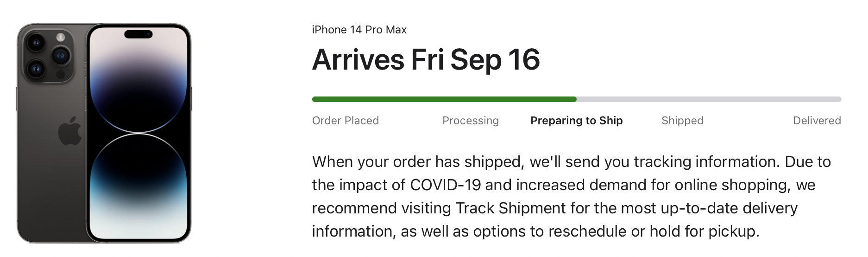
Task: Click the Dynamic Island on the iPhone display
Action: coord(138,34)
